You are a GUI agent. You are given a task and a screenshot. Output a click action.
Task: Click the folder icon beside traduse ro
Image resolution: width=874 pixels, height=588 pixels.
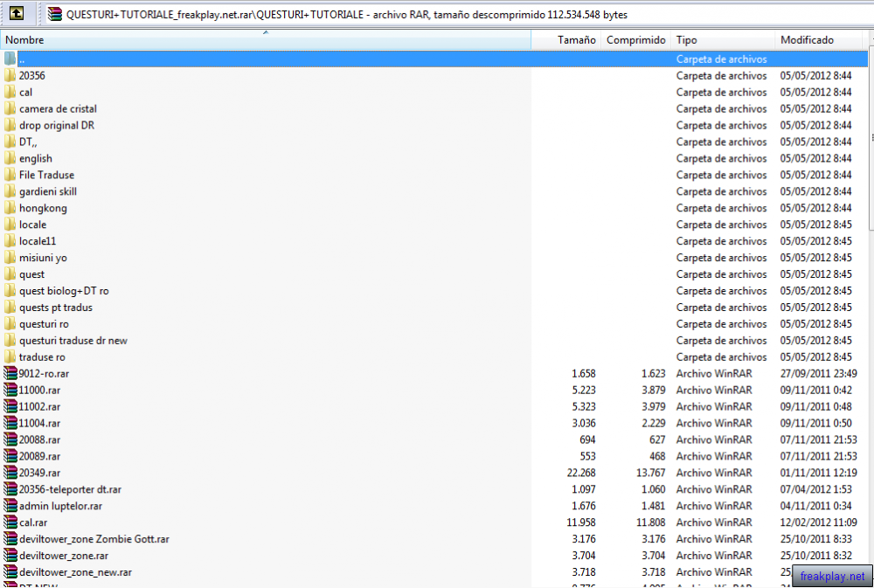pyautogui.click(x=10, y=357)
